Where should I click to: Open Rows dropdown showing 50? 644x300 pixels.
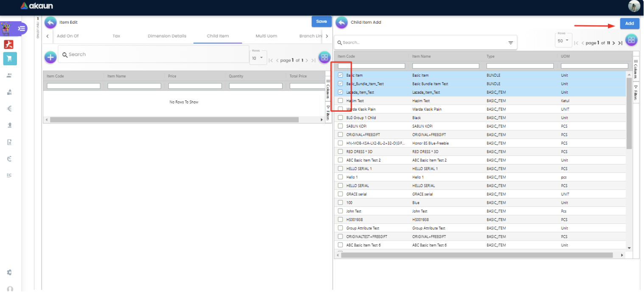coord(563,41)
